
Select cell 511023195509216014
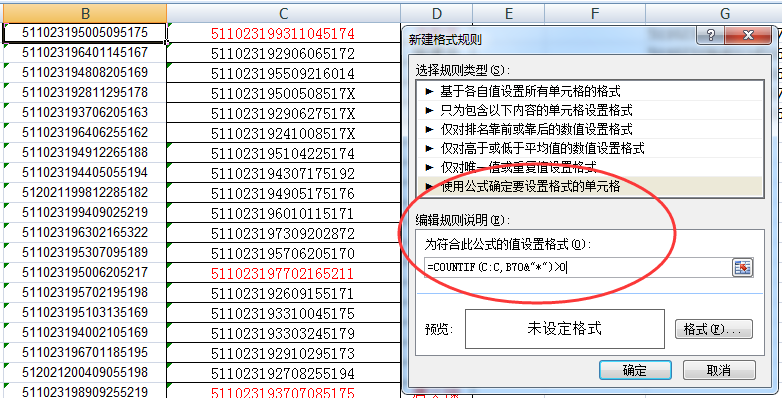283,73
